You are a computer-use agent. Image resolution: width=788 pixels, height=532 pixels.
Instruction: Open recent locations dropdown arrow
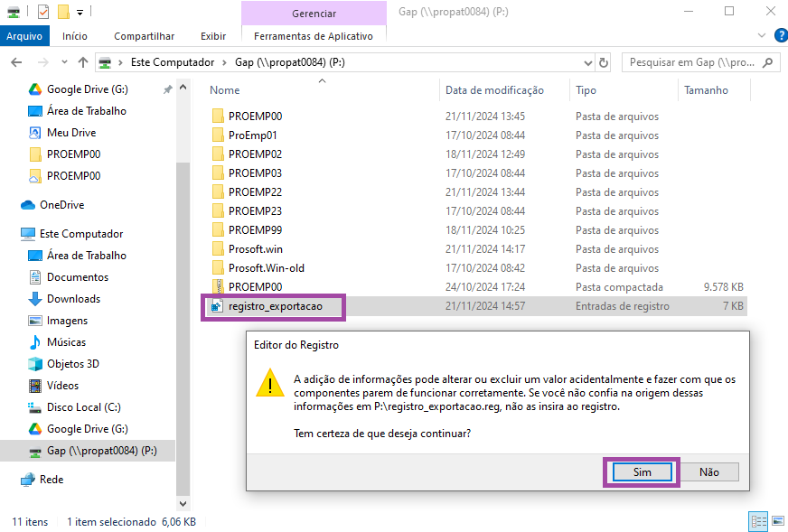coord(64,62)
